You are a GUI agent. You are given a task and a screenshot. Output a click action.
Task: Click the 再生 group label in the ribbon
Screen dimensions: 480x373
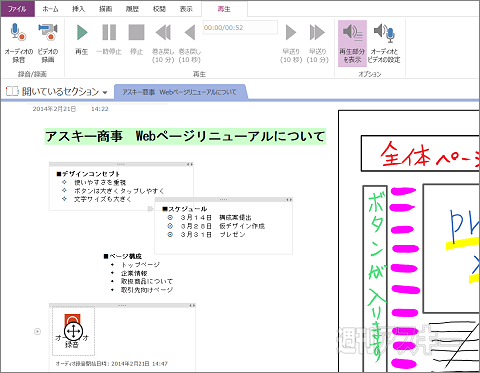199,74
